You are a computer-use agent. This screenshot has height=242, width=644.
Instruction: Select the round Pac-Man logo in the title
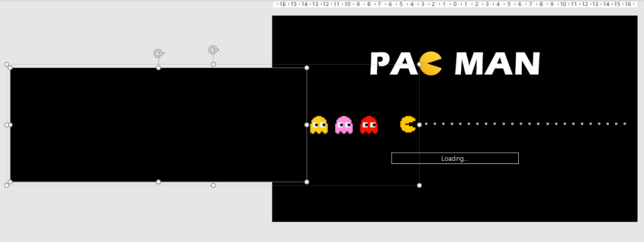click(x=431, y=64)
